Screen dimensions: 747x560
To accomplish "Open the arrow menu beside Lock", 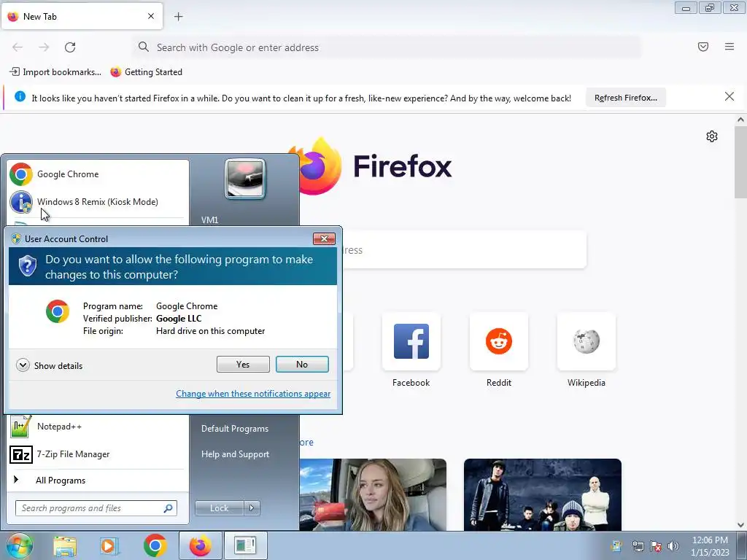I will pyautogui.click(x=252, y=508).
